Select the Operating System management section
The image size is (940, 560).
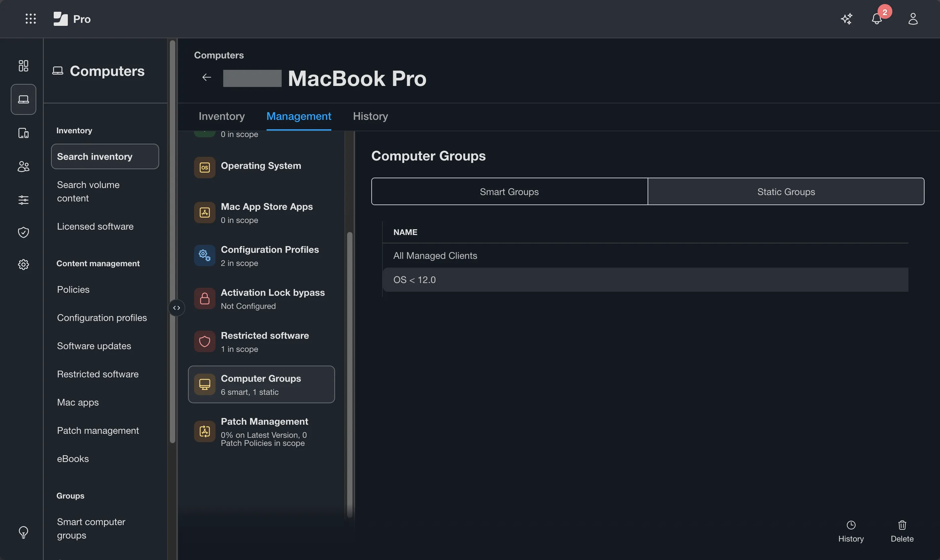pyautogui.click(x=261, y=168)
